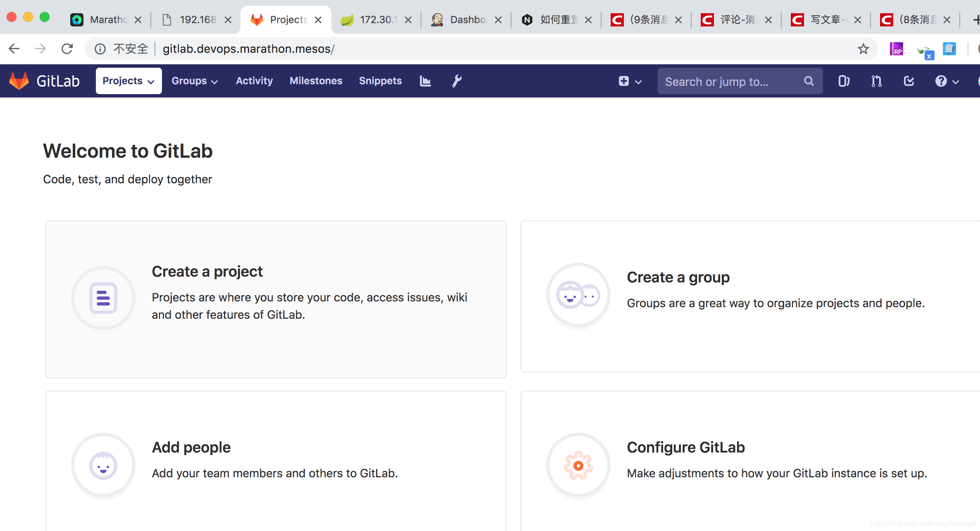Screen dimensions: 980x531
Task: Click the Configure GitLab gear icon
Action: 578,465
